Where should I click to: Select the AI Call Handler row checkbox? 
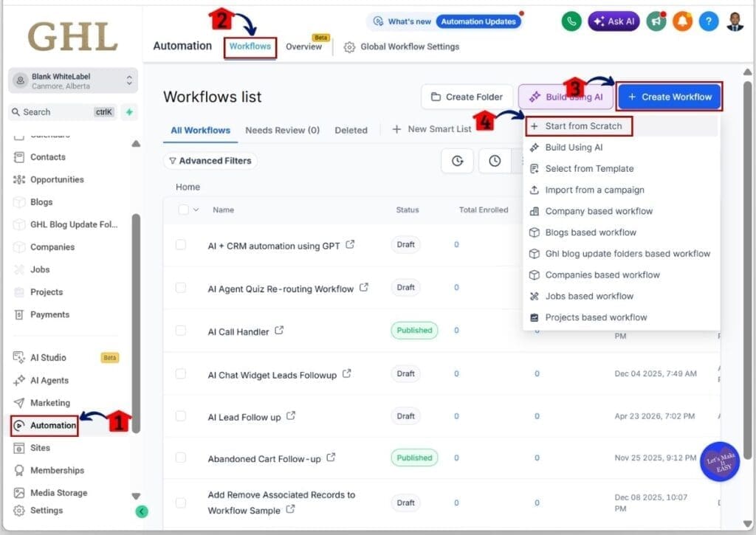tap(181, 331)
